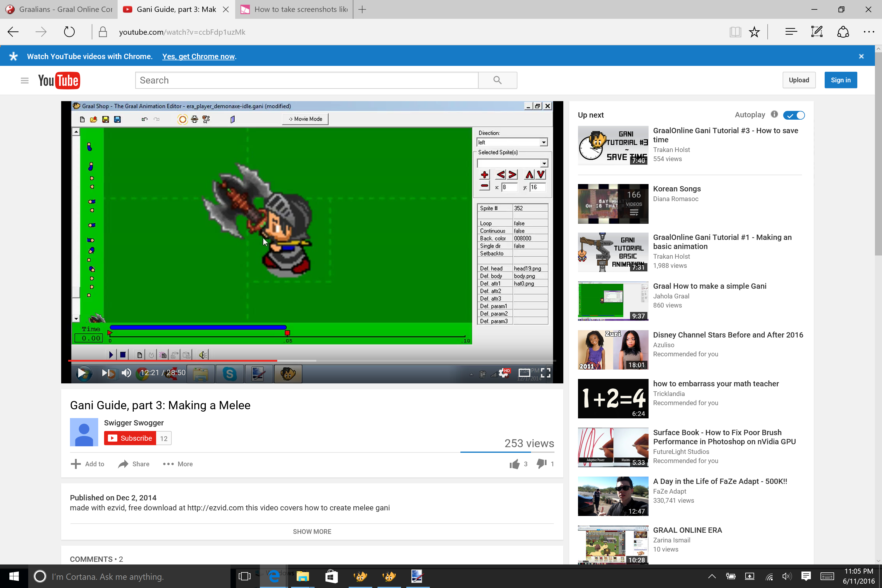882x588 pixels.
Task: Toggle the Autoplay switch
Action: pyautogui.click(x=794, y=115)
